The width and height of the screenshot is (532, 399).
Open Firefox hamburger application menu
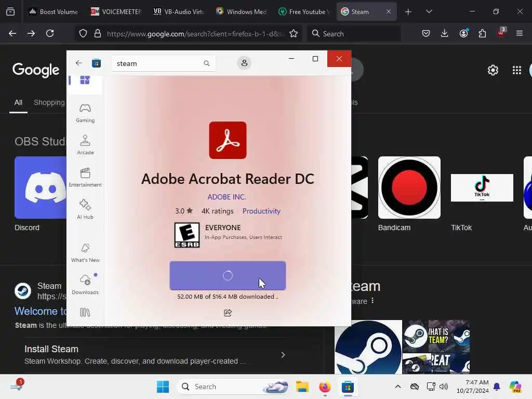pos(520,33)
